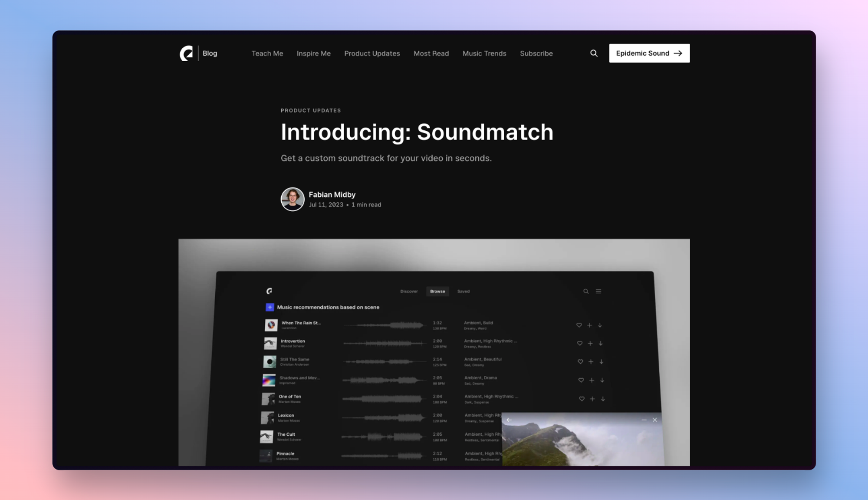868x500 pixels.
Task: Open the hamburger menu in app mockup
Action: tap(598, 291)
